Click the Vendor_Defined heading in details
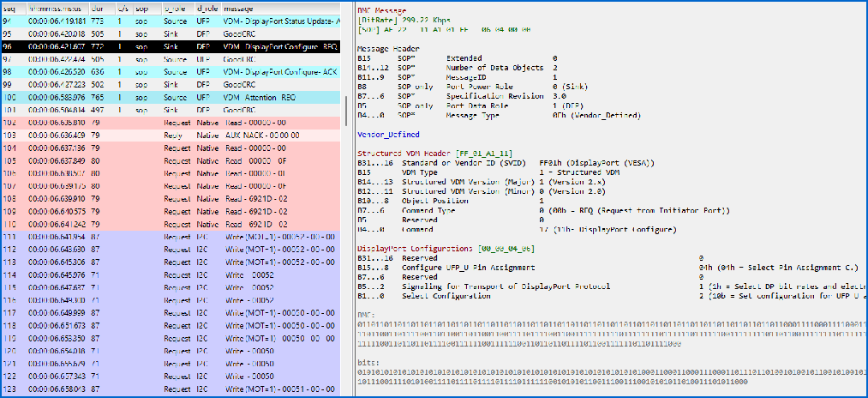 pyautogui.click(x=388, y=134)
